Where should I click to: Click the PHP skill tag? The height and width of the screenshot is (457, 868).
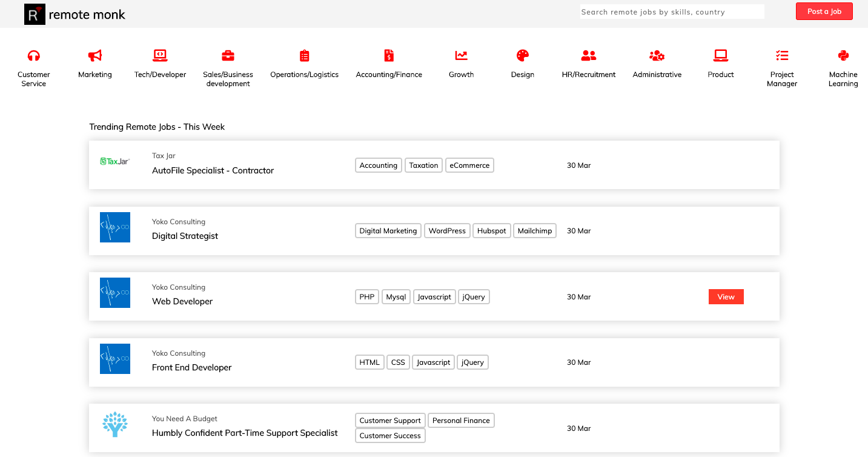pyautogui.click(x=367, y=297)
